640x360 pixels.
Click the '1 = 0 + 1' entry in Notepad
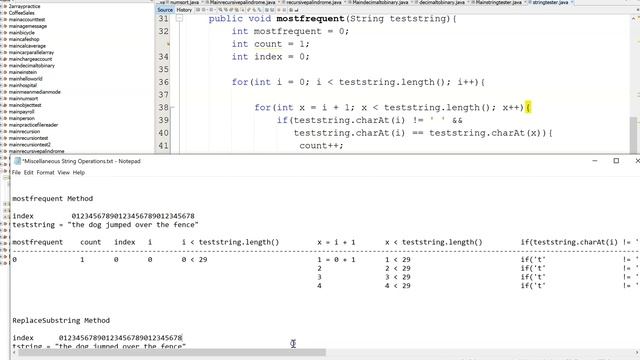[x=336, y=260]
